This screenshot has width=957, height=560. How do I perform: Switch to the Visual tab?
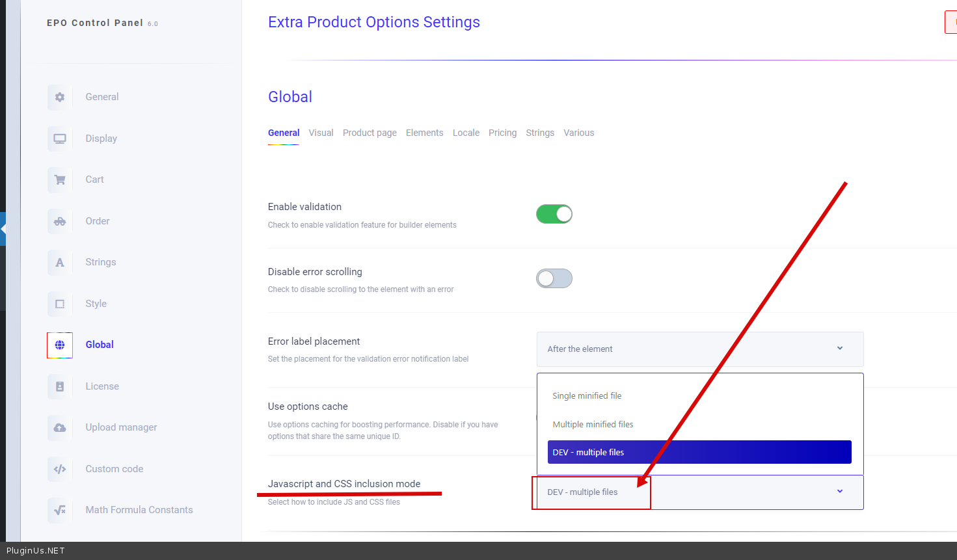coord(321,133)
